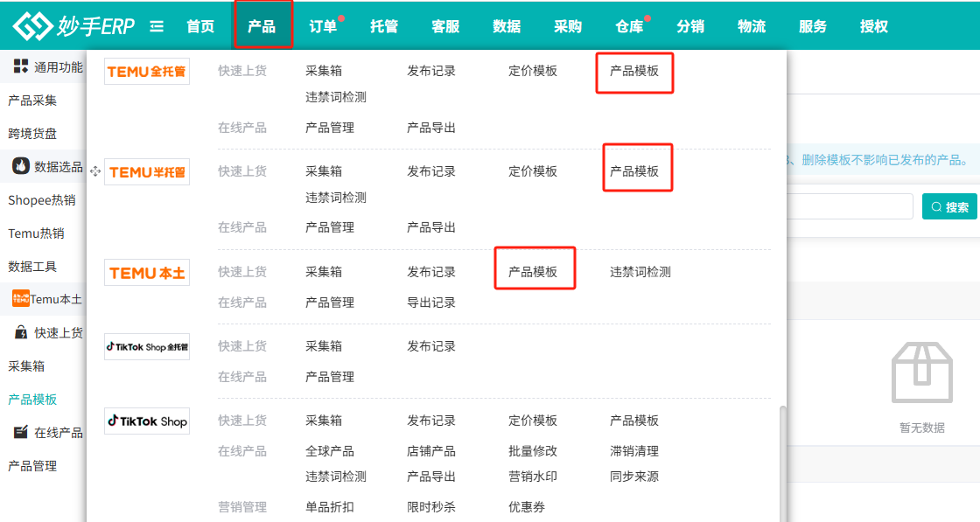
Task: Switch to the 服务 tab
Action: click(813, 26)
